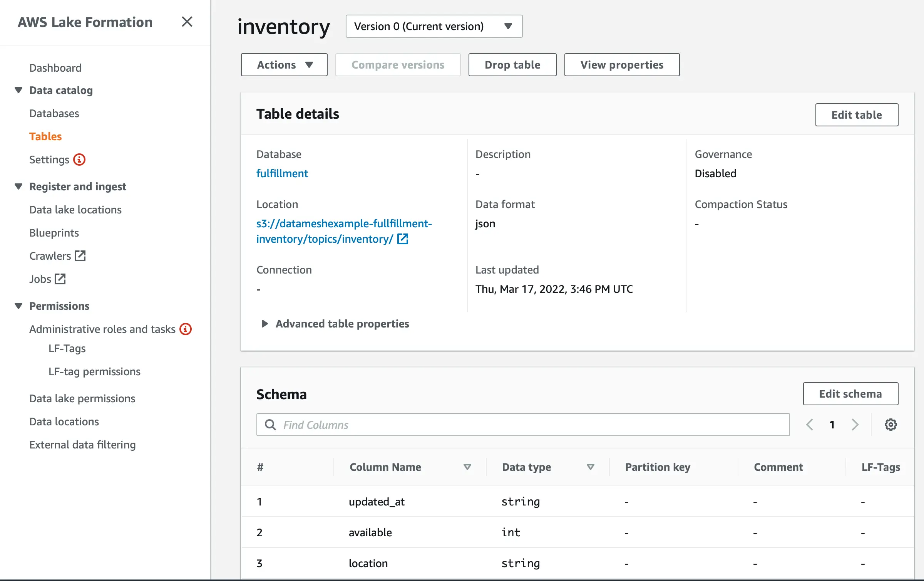This screenshot has width=924, height=581.
Task: Open LF-tag permissions
Action: click(94, 371)
